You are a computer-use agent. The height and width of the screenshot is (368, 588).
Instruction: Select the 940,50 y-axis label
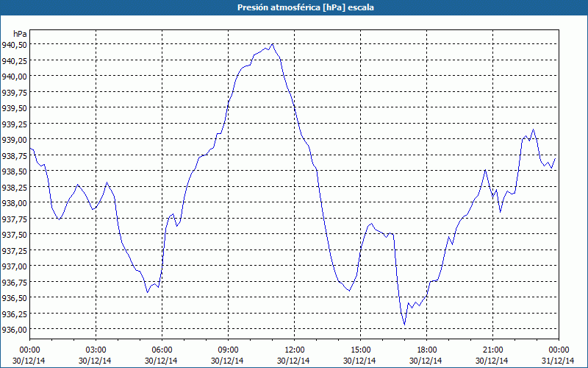(14, 45)
